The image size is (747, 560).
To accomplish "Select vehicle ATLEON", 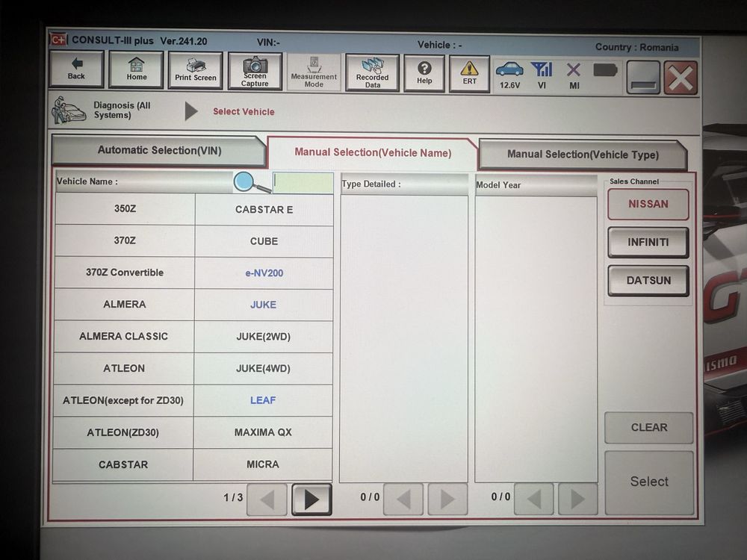I will tap(124, 368).
